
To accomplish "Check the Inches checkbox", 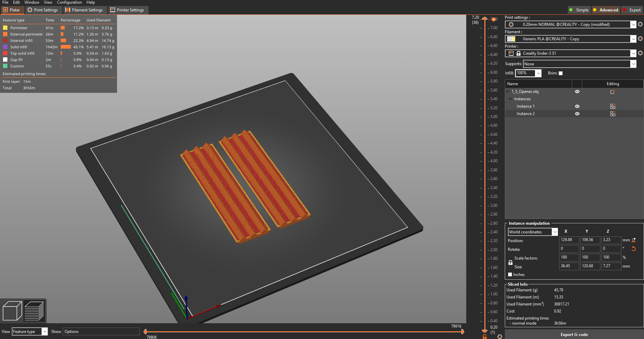I will tap(510, 275).
